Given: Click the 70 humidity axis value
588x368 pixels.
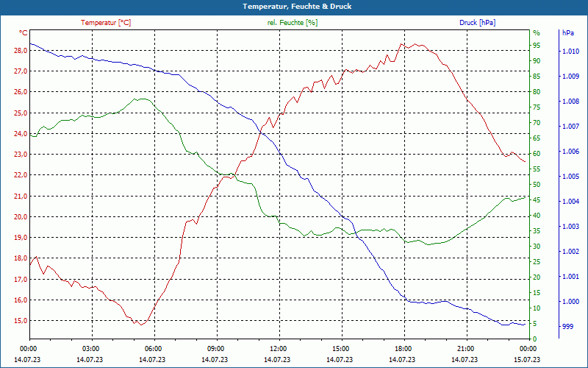Looking at the screenshot, I should [537, 123].
